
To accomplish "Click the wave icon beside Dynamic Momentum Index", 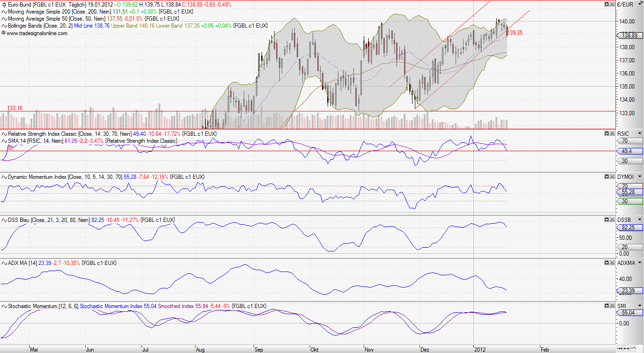I will coord(3,177).
